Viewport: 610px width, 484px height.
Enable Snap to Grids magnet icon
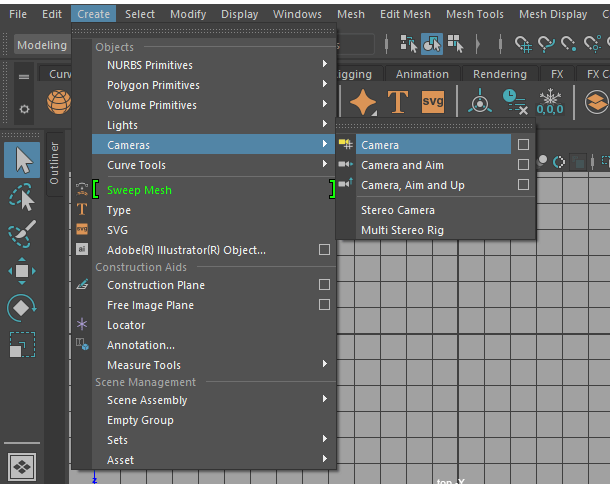(525, 44)
